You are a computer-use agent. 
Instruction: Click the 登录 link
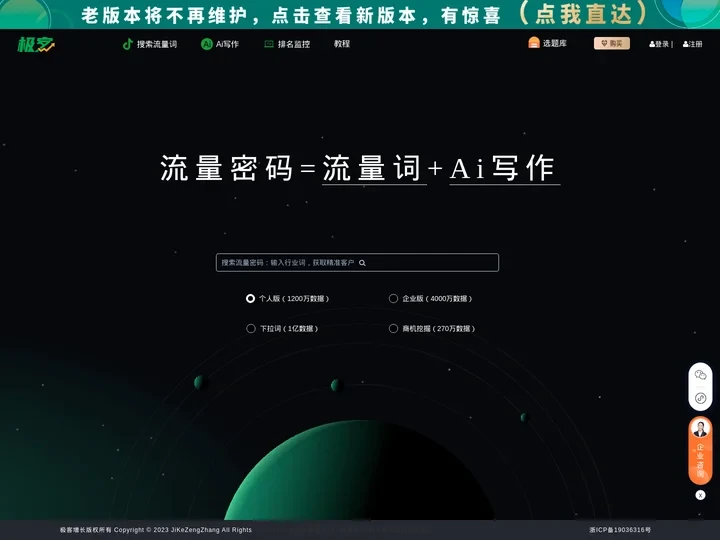[x=659, y=44]
